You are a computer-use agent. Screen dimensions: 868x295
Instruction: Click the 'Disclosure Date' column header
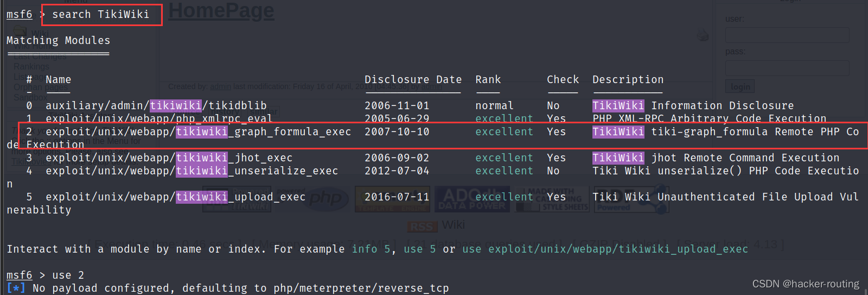413,79
